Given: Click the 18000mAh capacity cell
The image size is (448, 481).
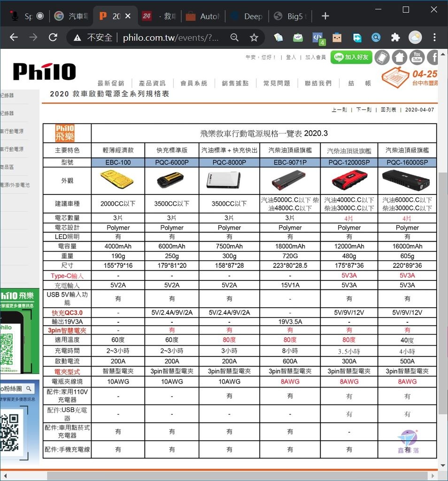Looking at the screenshot, I should [x=290, y=246].
